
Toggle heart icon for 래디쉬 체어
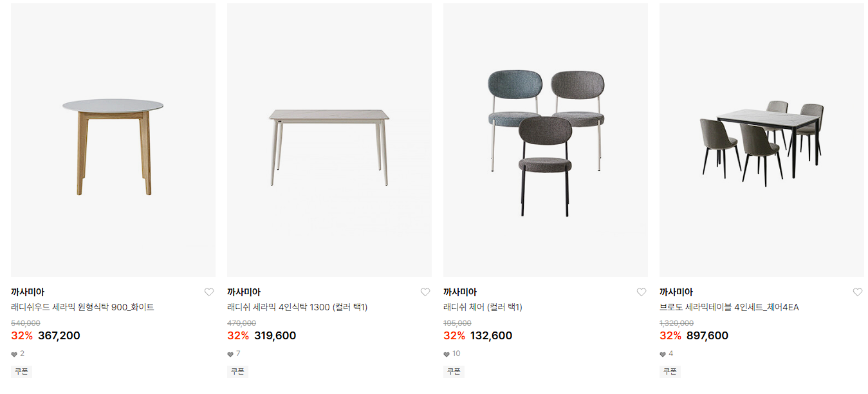[x=642, y=292]
